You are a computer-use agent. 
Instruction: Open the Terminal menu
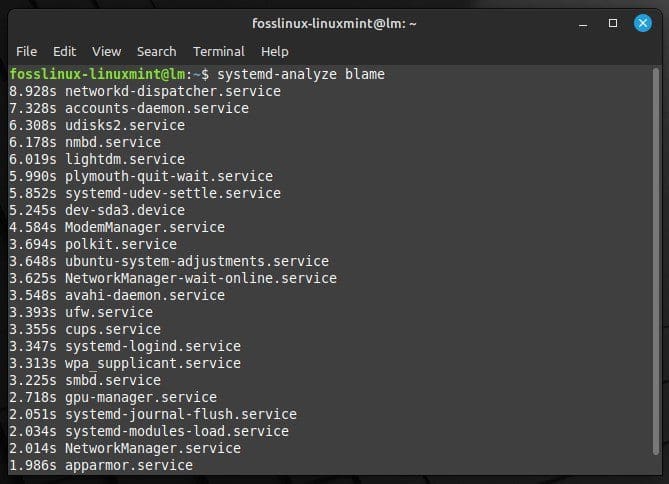[x=219, y=52]
